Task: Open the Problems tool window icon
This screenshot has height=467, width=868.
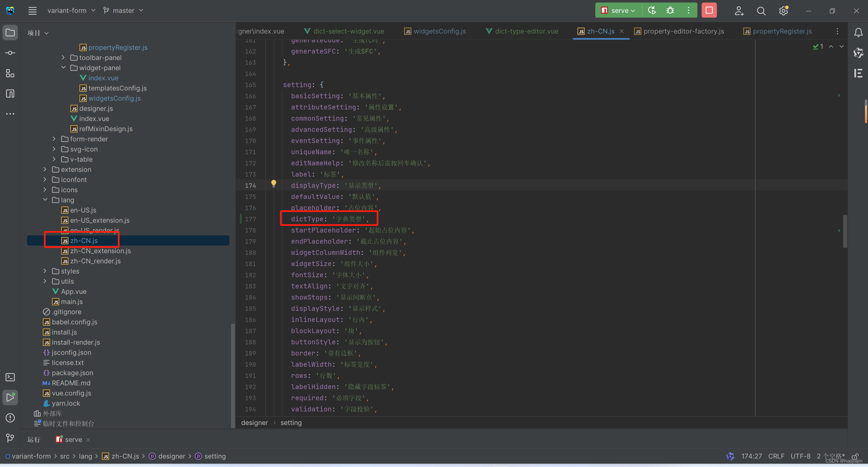Action: [x=10, y=418]
